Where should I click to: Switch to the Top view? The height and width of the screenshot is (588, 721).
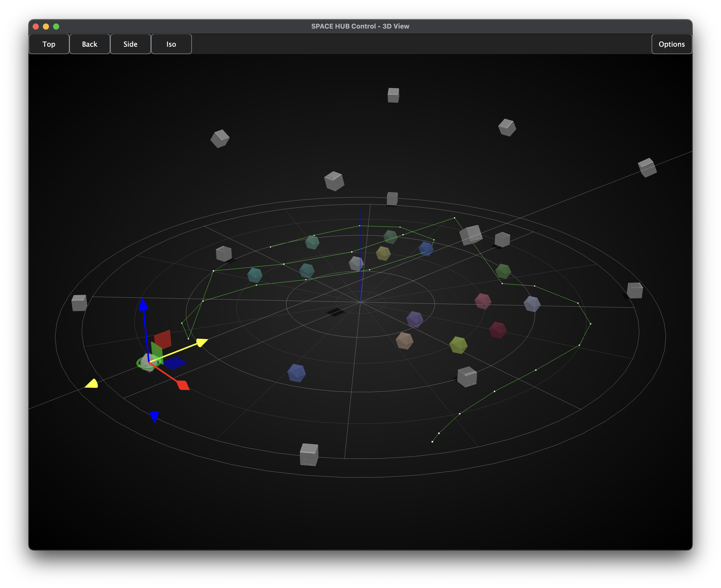click(x=49, y=44)
